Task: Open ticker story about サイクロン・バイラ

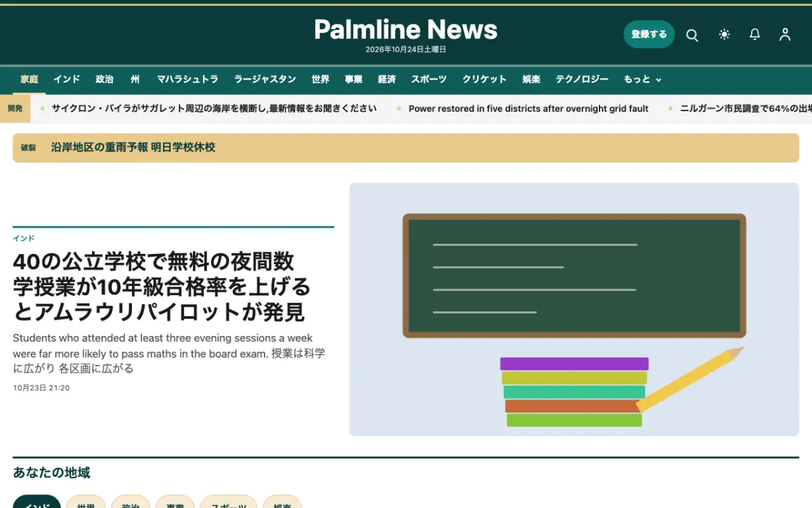Action: tap(214, 108)
